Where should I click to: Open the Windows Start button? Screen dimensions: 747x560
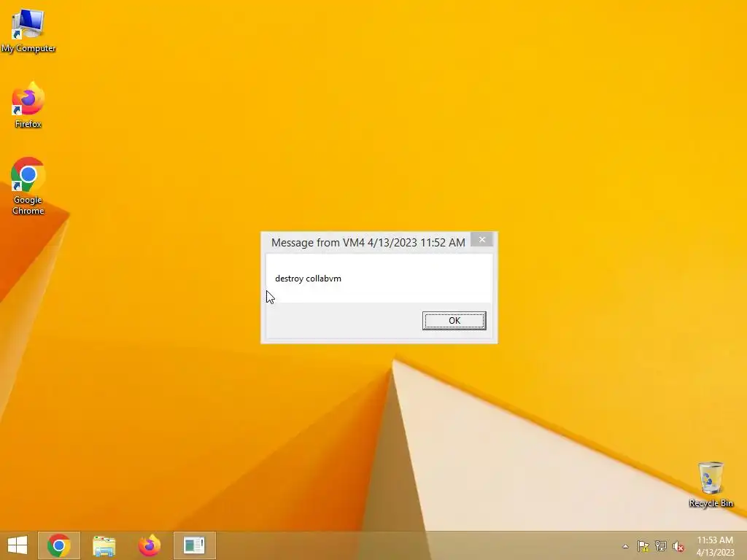[18, 545]
